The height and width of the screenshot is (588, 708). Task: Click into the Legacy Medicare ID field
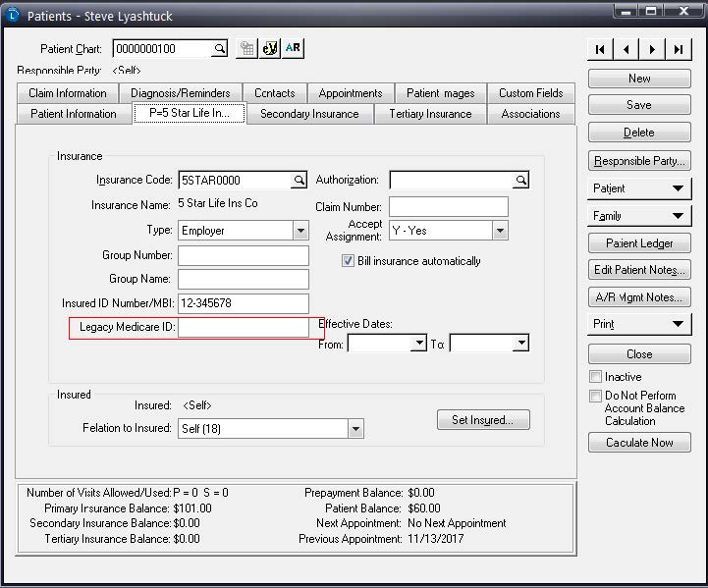pos(243,328)
